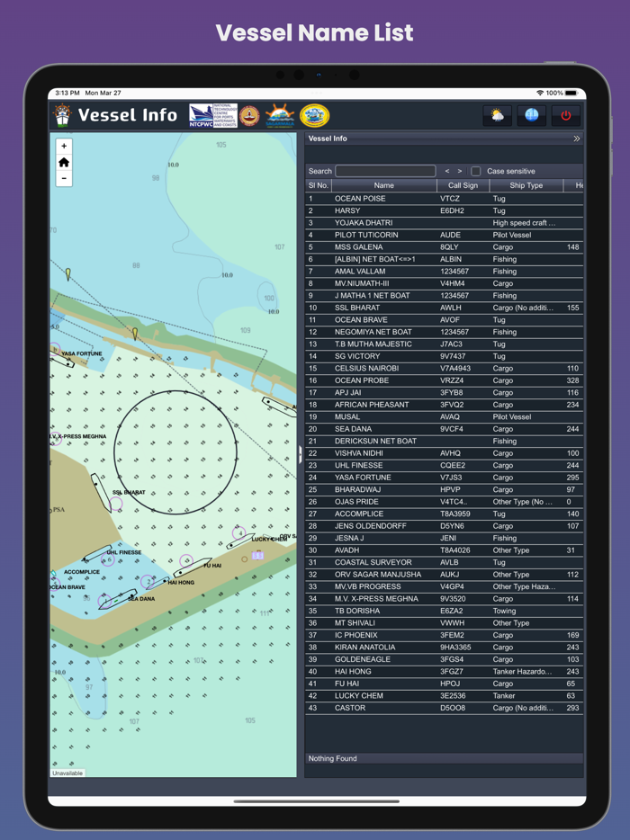
Task: Select DERICKSUN NET BOAT row
Action: click(x=444, y=442)
